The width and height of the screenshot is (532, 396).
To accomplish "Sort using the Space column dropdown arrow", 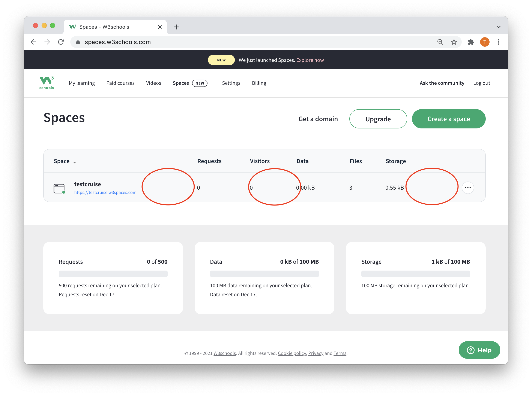I will click(74, 162).
